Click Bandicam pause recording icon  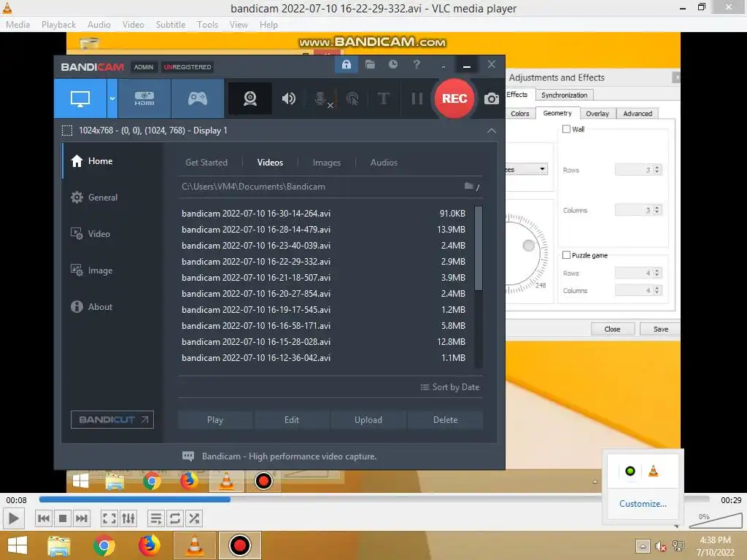click(x=417, y=98)
